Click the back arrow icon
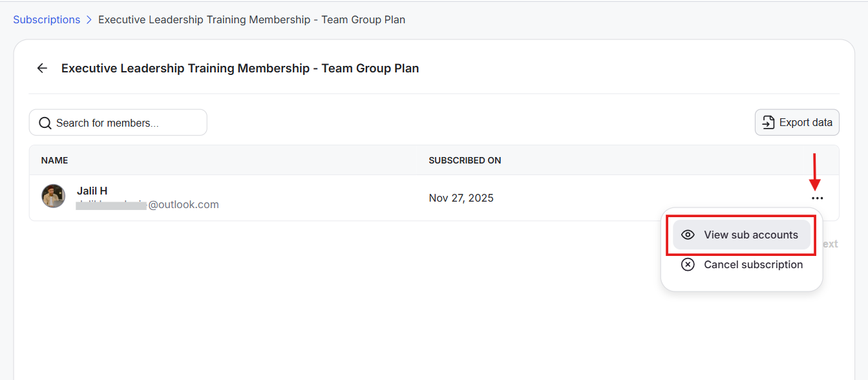The image size is (868, 380). click(42, 69)
